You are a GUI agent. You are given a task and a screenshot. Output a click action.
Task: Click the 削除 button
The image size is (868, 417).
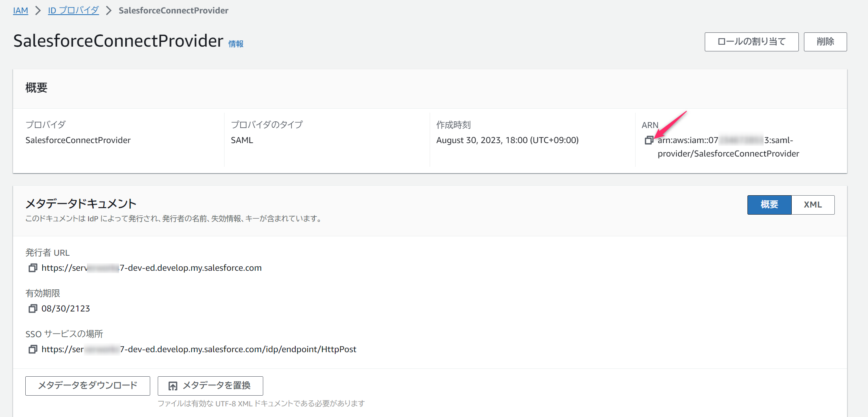pyautogui.click(x=825, y=42)
